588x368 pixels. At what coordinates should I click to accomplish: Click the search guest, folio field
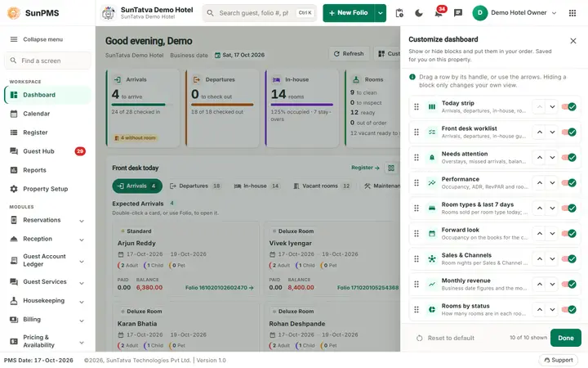tap(260, 13)
